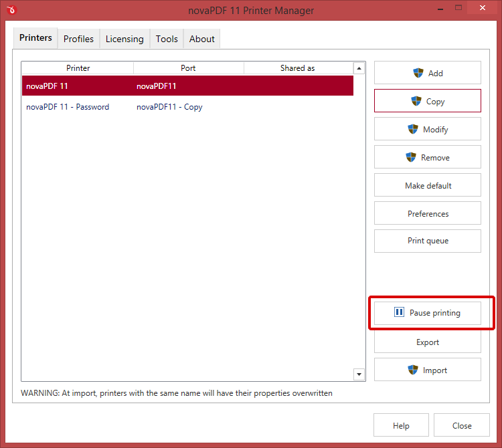Click the shield icon on Modify button
This screenshot has width=502, height=448.
pos(413,129)
